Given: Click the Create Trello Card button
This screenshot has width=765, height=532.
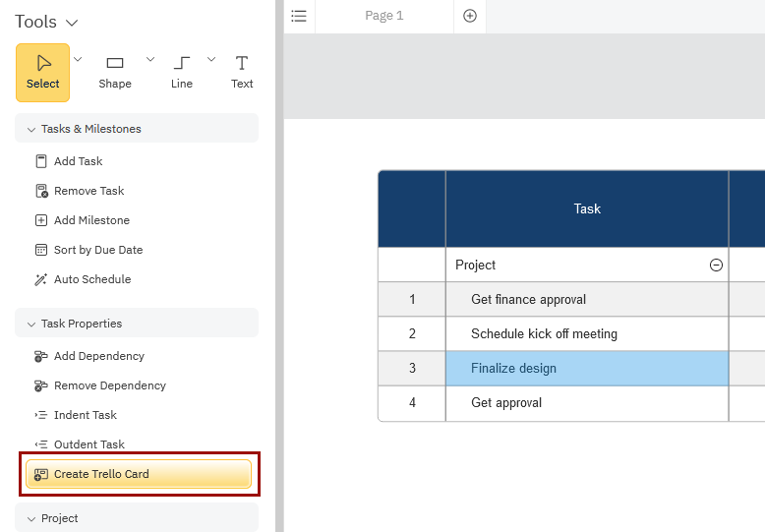Looking at the screenshot, I should (x=139, y=474).
